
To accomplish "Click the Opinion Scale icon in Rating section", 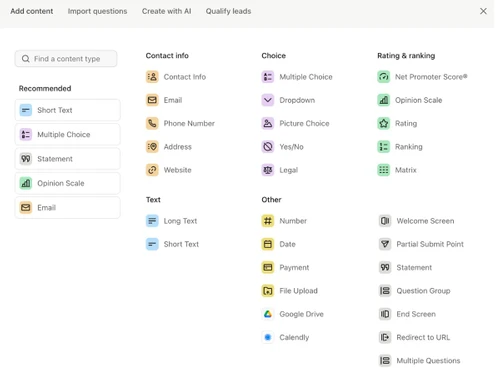I will [x=384, y=100].
